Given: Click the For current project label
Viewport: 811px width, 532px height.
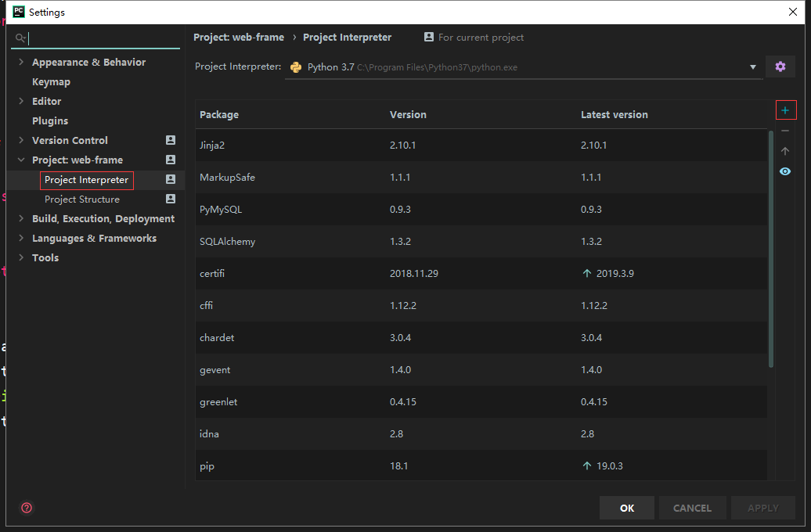Looking at the screenshot, I should click(481, 38).
